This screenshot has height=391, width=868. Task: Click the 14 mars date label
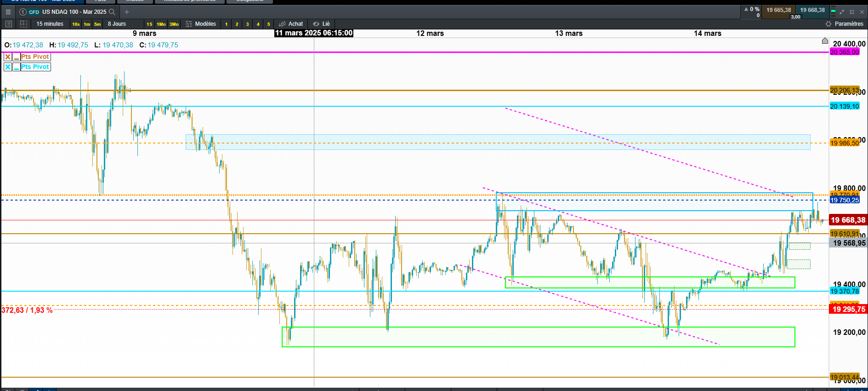708,34
